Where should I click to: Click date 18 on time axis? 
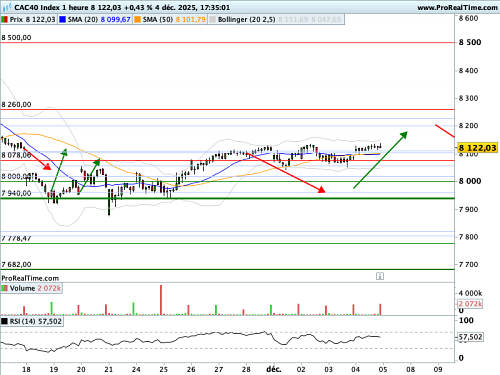coord(26,369)
